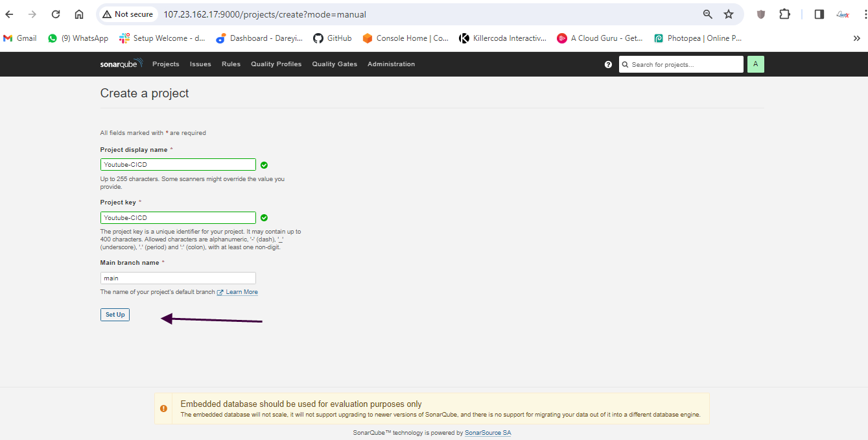868x440 pixels.
Task: Bookmark this page with the star icon
Action: tap(729, 14)
